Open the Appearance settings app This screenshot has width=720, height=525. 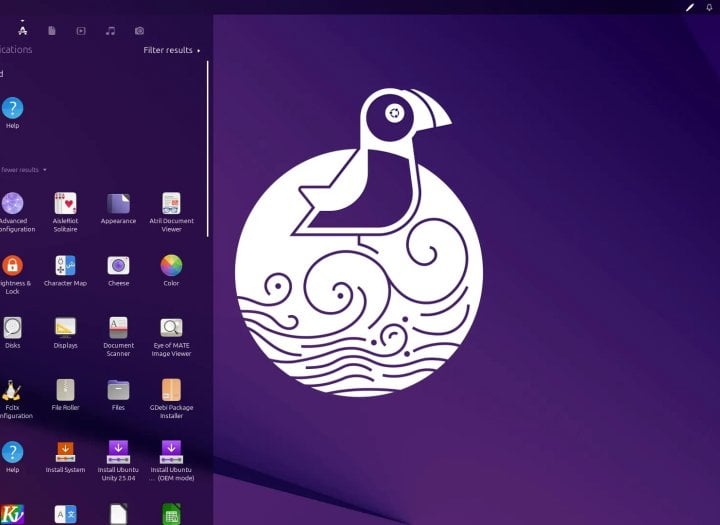(x=118, y=209)
